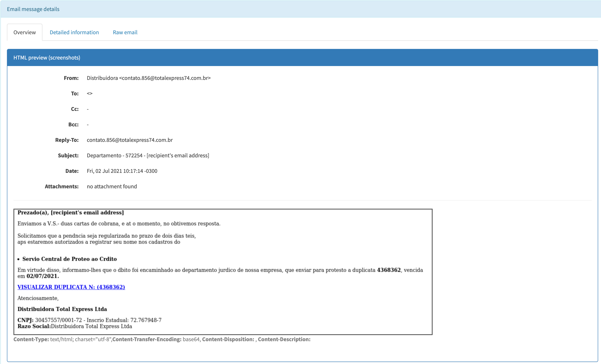Click the line 'Enviamos a V.S.- duas cartas'
Screen dimensions: 601x364
[119, 224]
